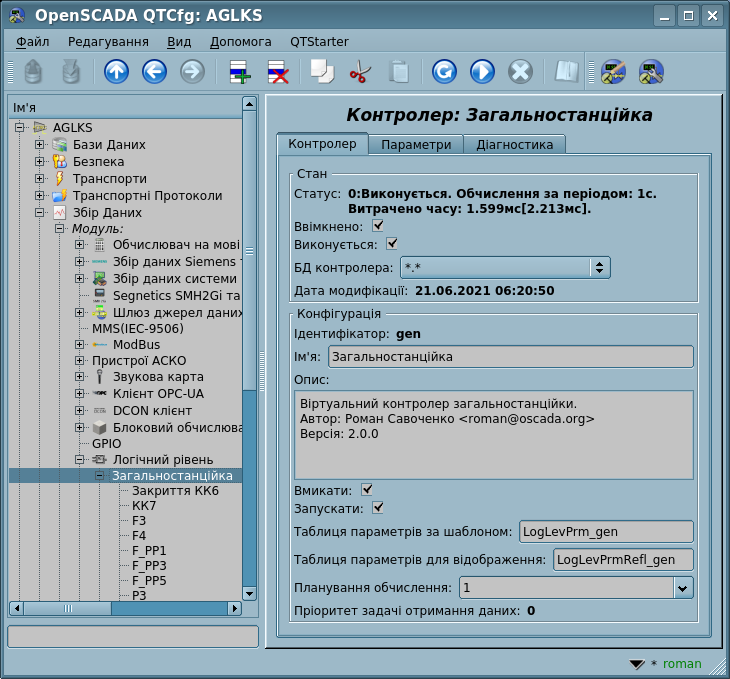Collapse the Логічний рівень tree node

(79, 460)
